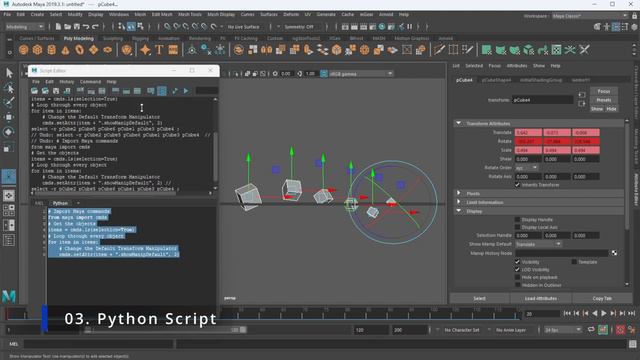Image resolution: width=640 pixels, height=360 pixels.
Task: Open the Command menu in Script Editor
Action: (90, 82)
